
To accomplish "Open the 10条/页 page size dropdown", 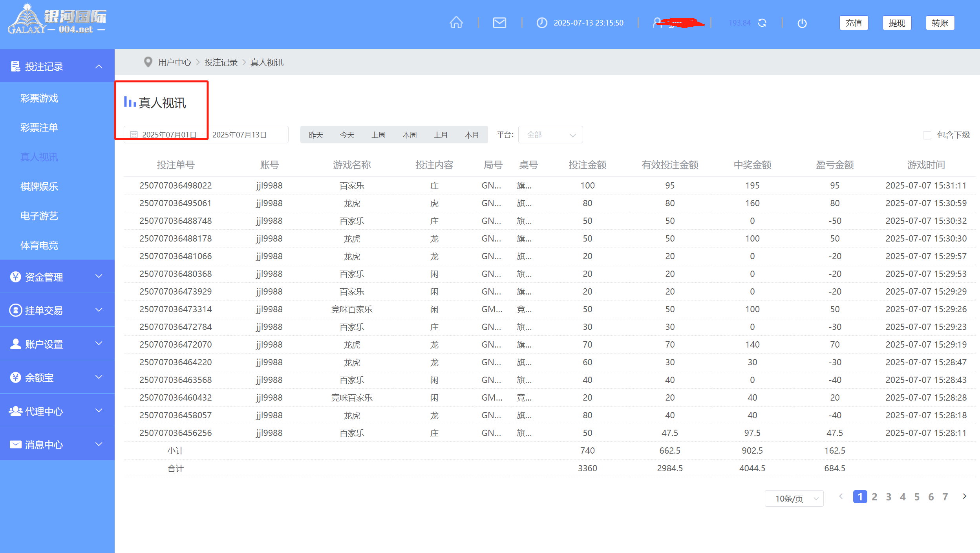I will tap(794, 498).
